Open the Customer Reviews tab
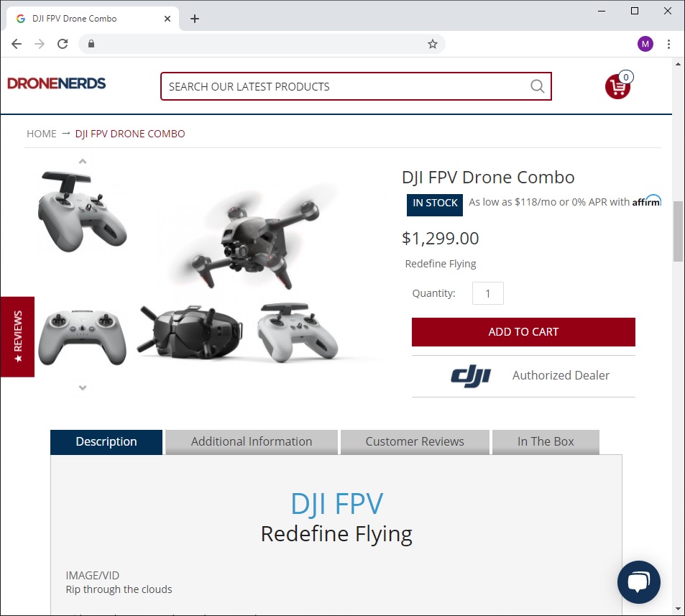685x616 pixels. click(x=415, y=442)
